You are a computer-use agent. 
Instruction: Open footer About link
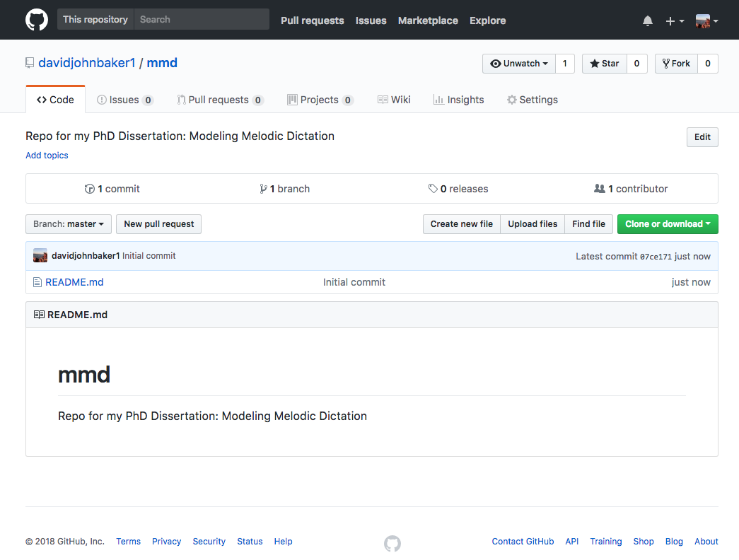[706, 542]
